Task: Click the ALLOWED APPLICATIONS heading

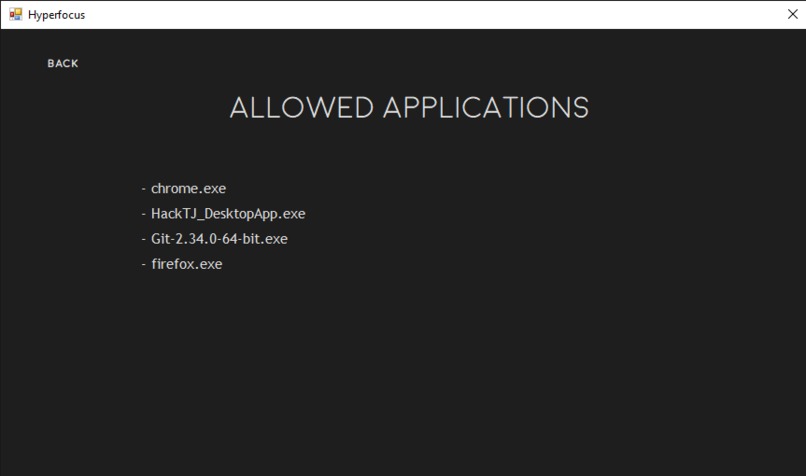Action: [x=409, y=108]
